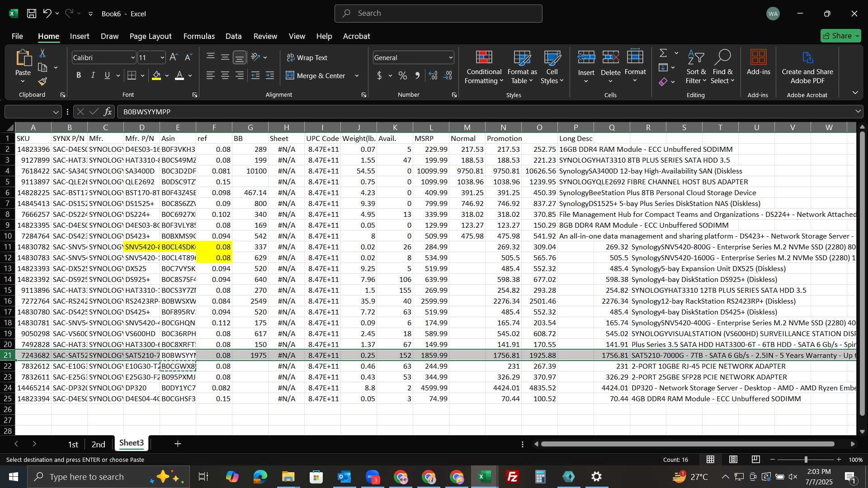This screenshot has width=868, height=488.
Task: Click Clear eraser icon
Action: coord(663,82)
